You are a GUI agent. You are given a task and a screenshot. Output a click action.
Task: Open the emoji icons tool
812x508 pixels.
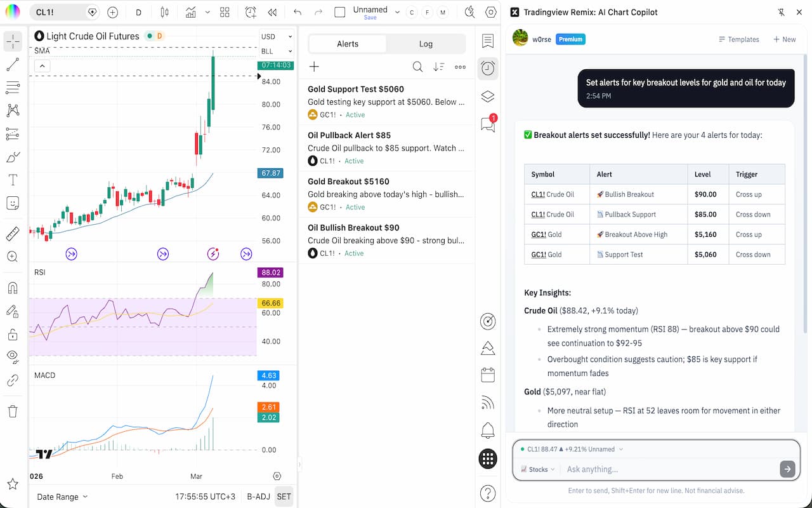[x=13, y=203]
